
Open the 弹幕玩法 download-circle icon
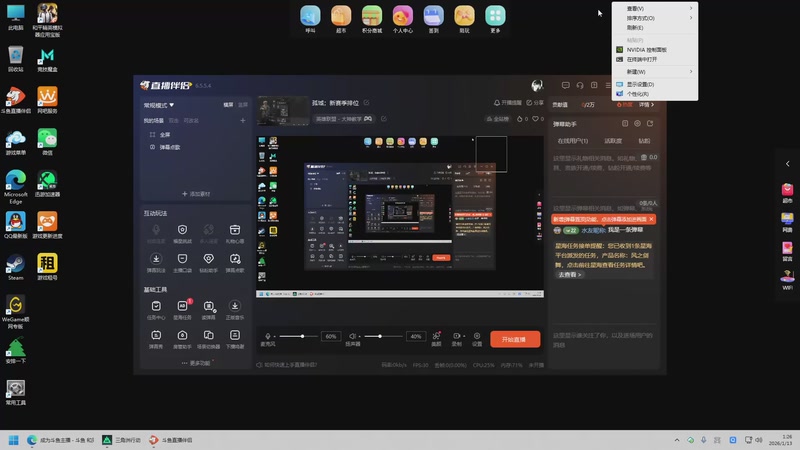pyautogui.click(x=156, y=259)
